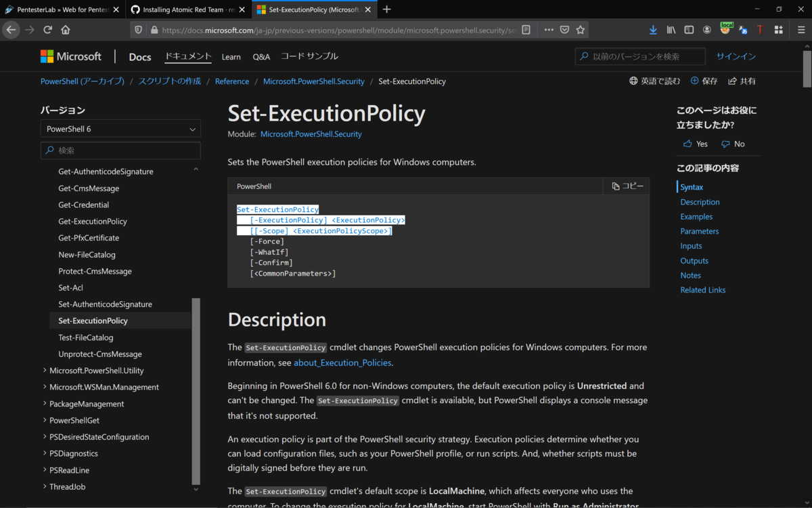The height and width of the screenshot is (508, 812).
Task: Jump to Examples section
Action: [696, 217]
